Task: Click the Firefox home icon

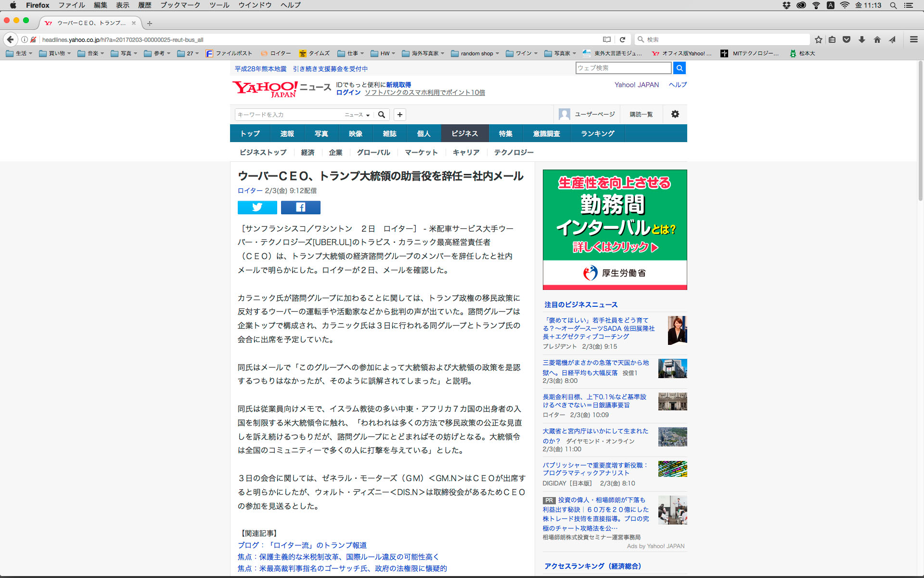Action: 877,39
